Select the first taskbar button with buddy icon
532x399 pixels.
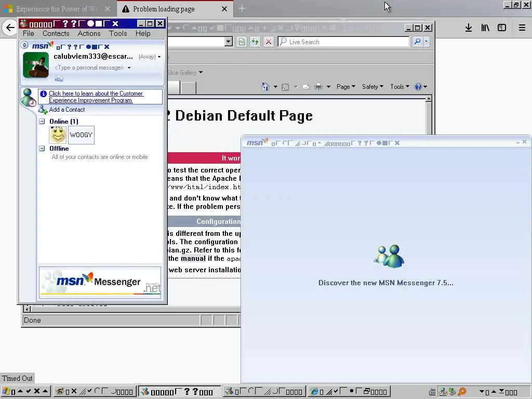(x=95, y=392)
